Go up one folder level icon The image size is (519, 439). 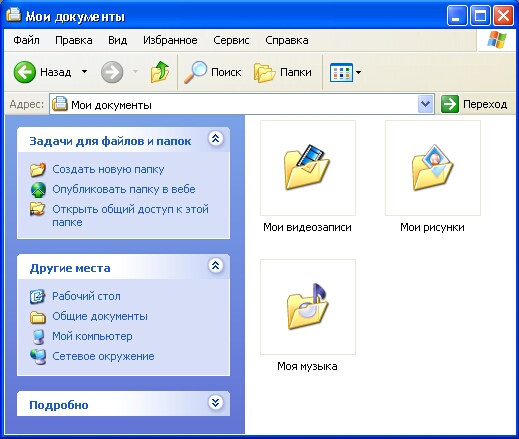(x=160, y=72)
